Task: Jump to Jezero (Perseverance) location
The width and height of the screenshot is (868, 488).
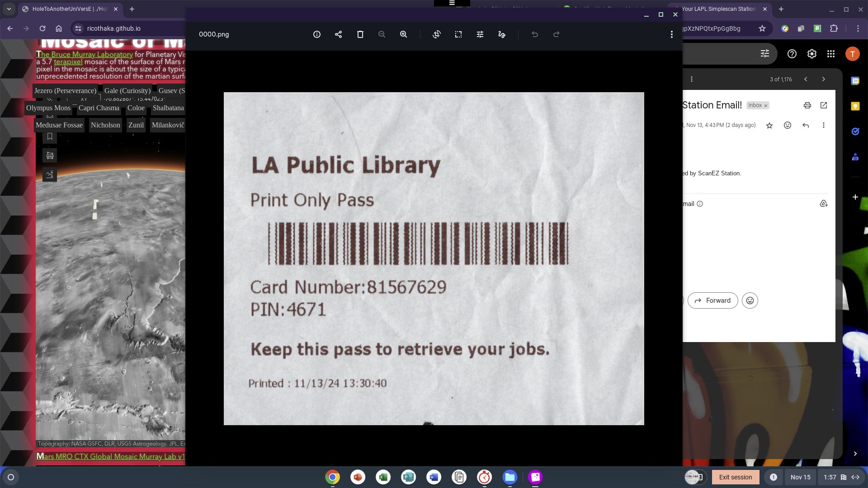Action: click(65, 91)
